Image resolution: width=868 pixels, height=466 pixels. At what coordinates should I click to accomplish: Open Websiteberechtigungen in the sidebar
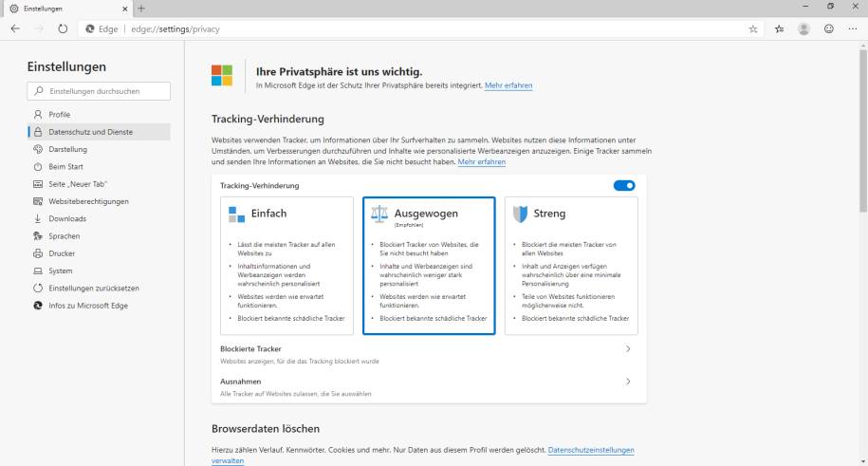click(x=88, y=201)
